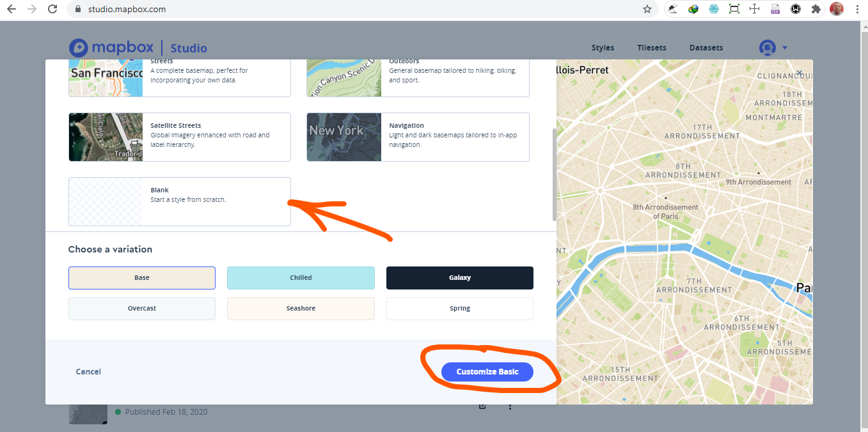Pick the Chilled variation
The width and height of the screenshot is (868, 432).
(x=301, y=277)
